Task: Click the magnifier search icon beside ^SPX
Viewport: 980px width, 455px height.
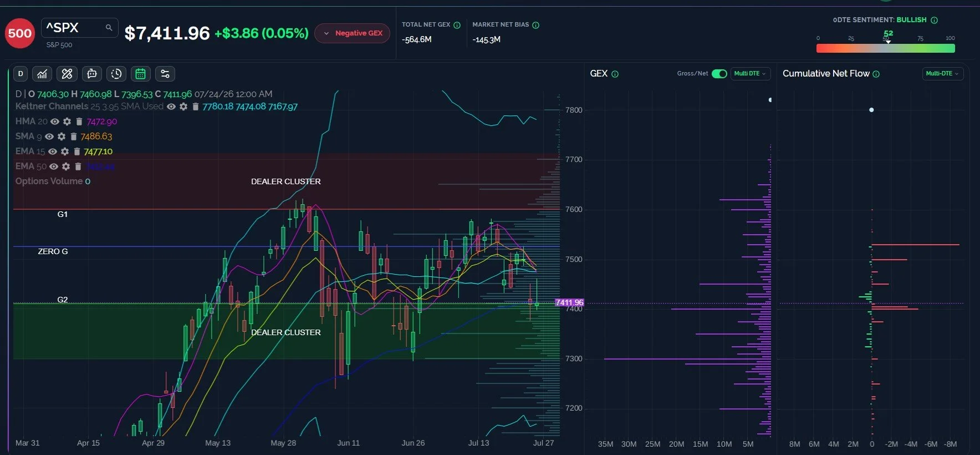Action: (x=109, y=27)
